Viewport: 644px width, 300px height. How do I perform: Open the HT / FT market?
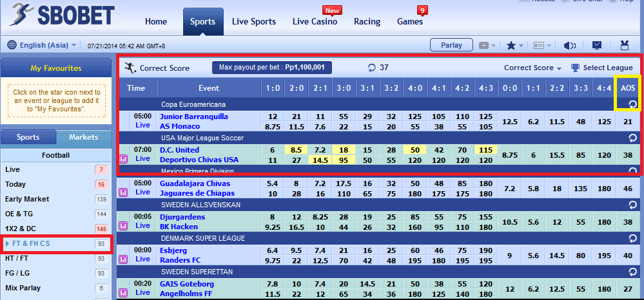point(56,259)
